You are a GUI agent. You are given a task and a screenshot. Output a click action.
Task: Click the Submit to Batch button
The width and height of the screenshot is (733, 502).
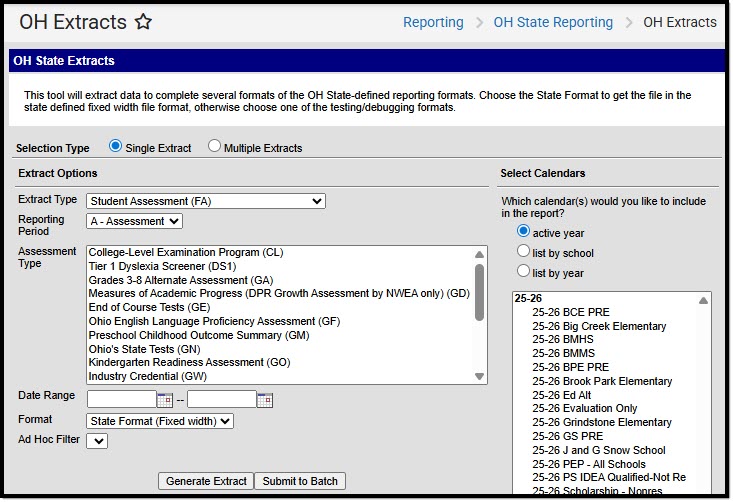click(300, 481)
